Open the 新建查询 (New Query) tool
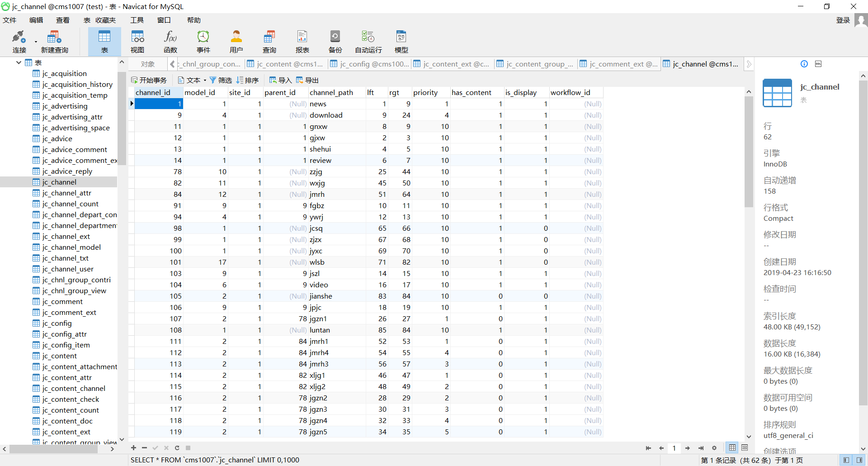Viewport: 868px width, 466px height. [x=54, y=42]
